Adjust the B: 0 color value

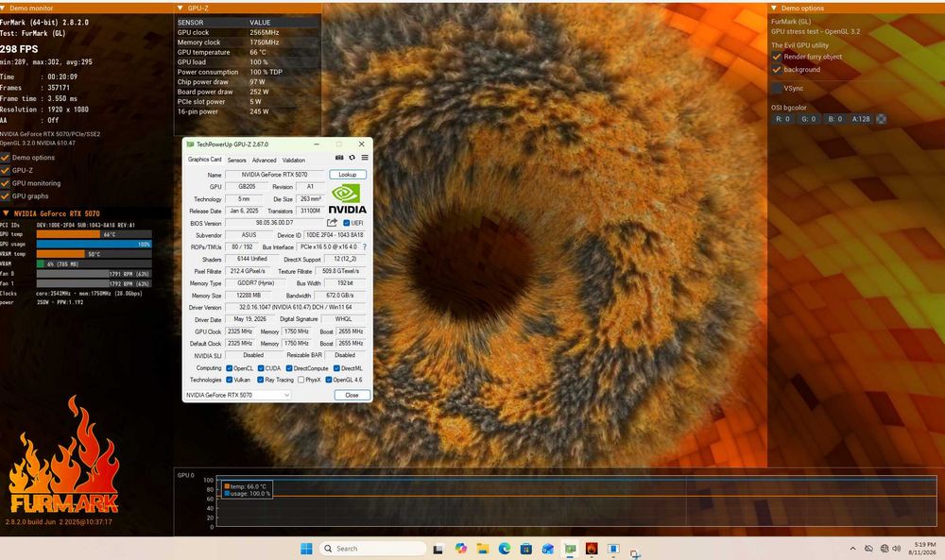pyautogui.click(x=834, y=119)
